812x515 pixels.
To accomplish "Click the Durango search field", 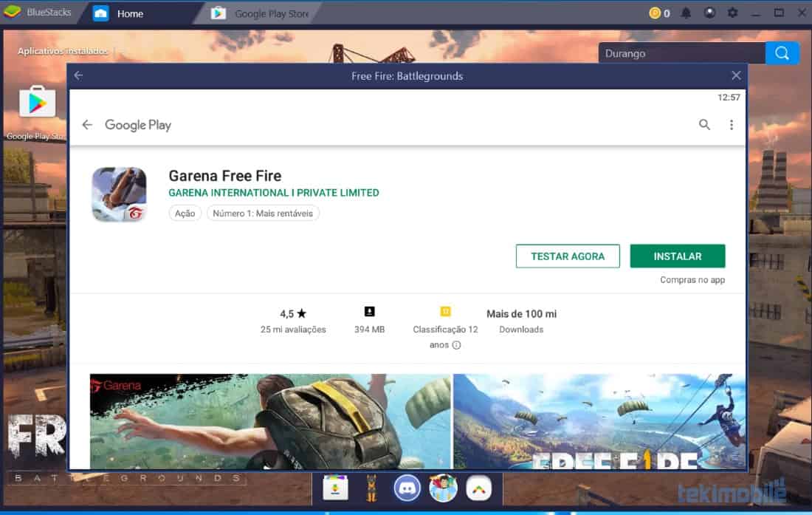I will 682,53.
